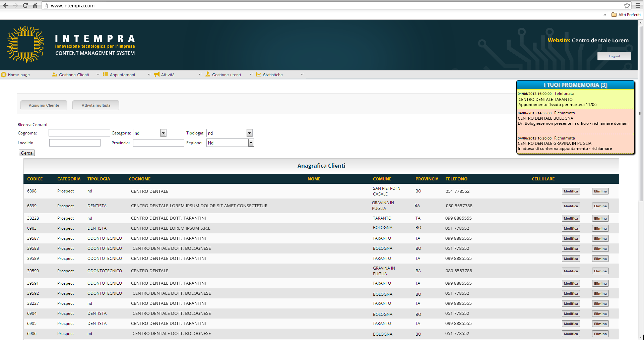Focus the Provincia search field
Viewport: 644px width, 340px height.
pyautogui.click(x=158, y=143)
